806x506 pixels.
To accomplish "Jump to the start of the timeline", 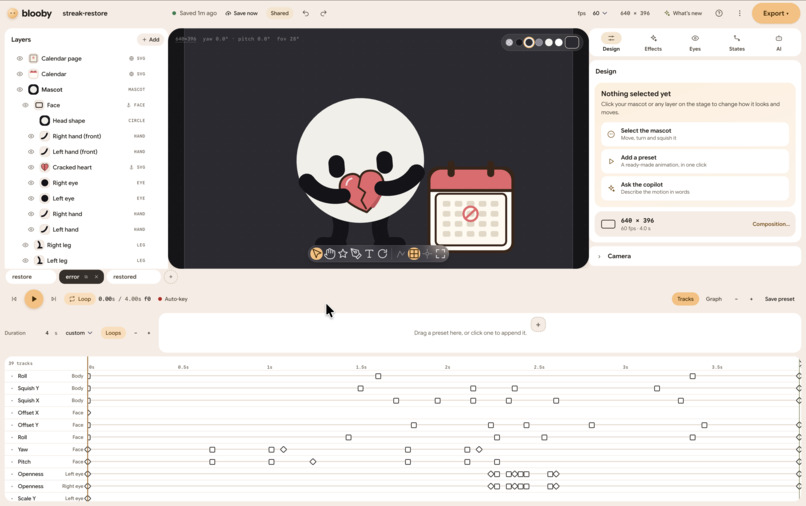I will [x=14, y=299].
